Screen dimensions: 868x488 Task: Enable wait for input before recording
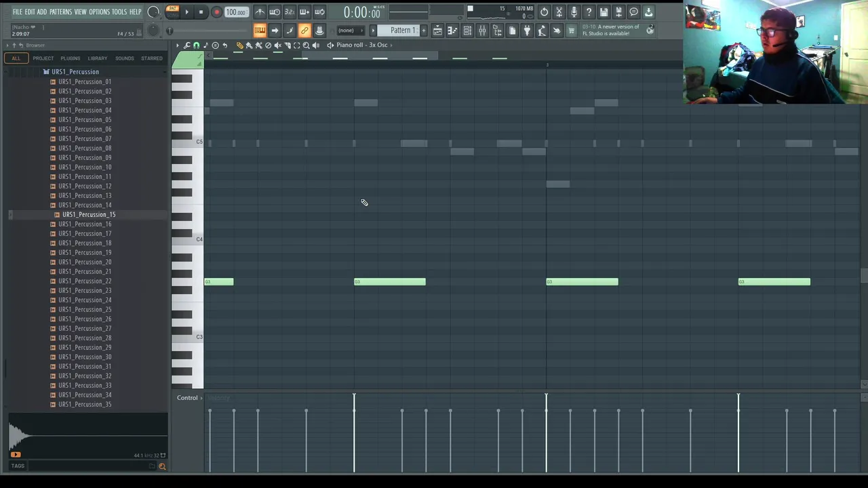(275, 12)
